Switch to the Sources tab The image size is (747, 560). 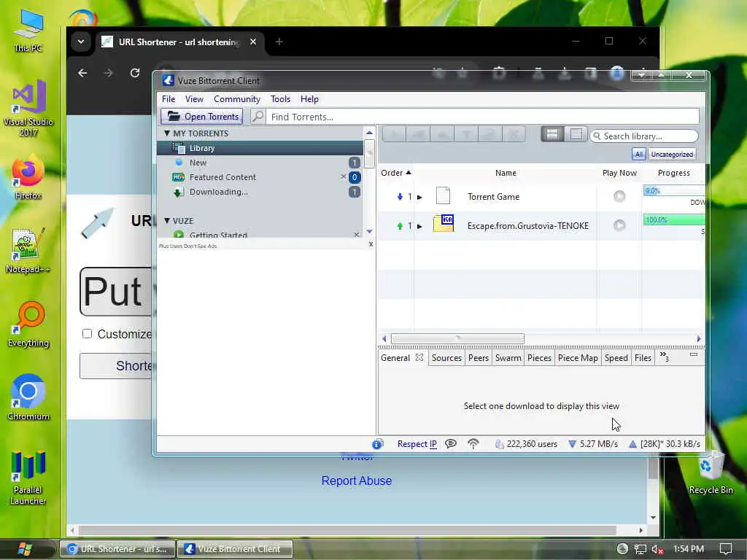click(446, 357)
